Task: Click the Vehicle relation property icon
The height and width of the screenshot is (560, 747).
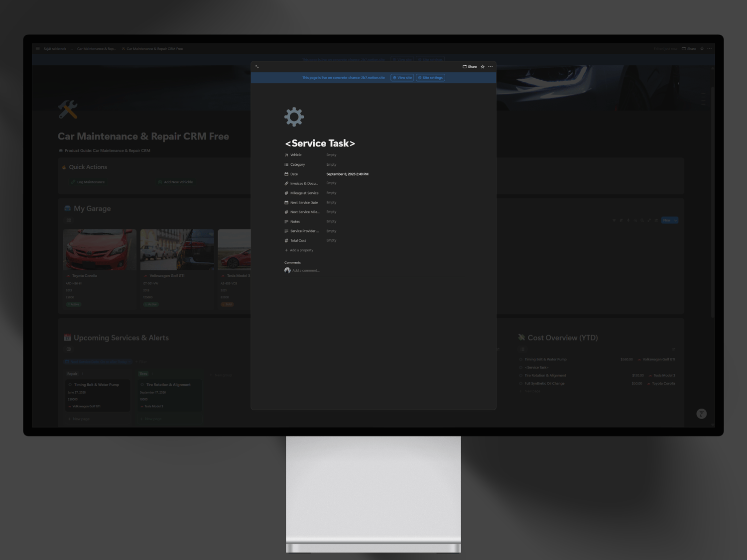Action: (x=286, y=155)
